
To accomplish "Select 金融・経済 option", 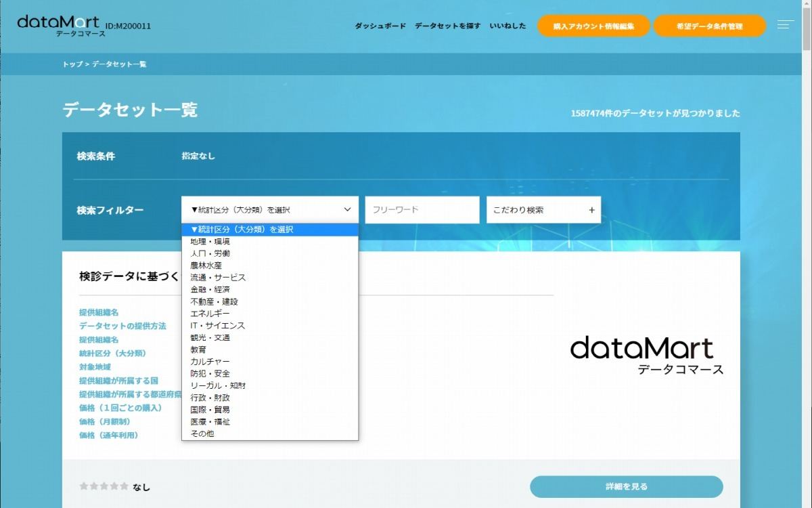I will (x=270, y=289).
